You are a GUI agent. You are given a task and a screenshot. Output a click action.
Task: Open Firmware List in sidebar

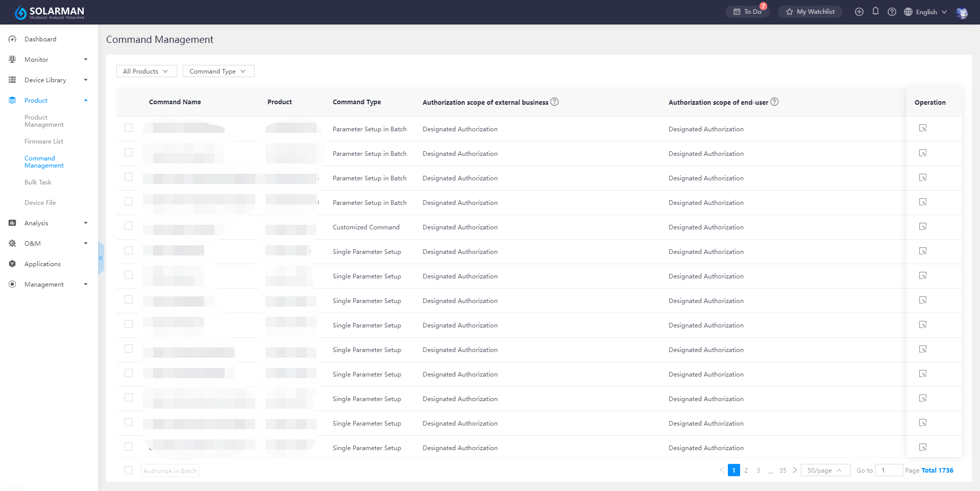[x=44, y=141]
